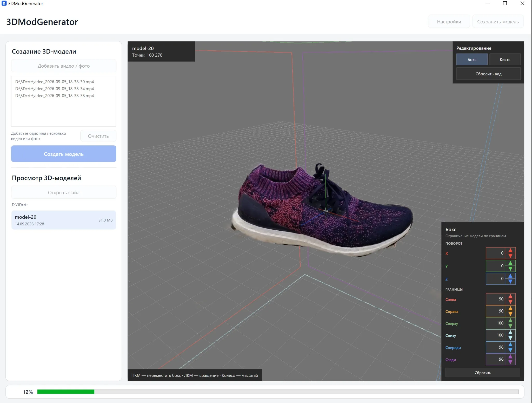Switch to the Кисть editing mode
532x403 pixels.
pyautogui.click(x=505, y=60)
